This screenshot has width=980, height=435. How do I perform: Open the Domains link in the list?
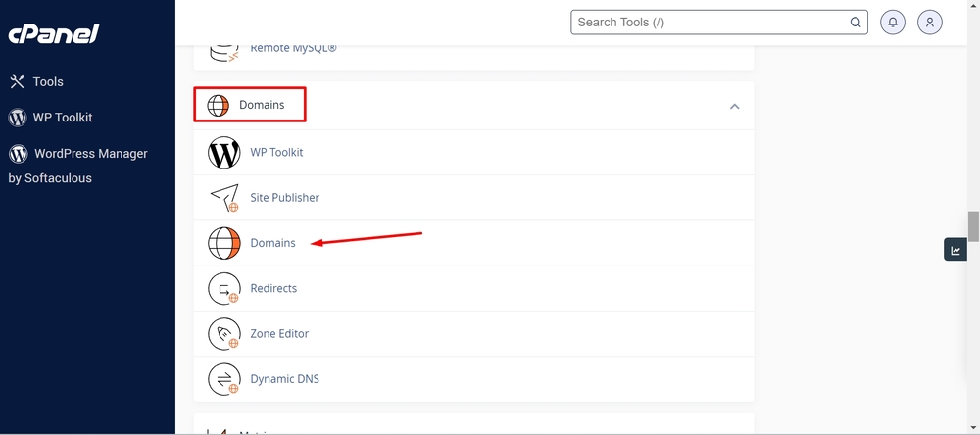pos(273,243)
